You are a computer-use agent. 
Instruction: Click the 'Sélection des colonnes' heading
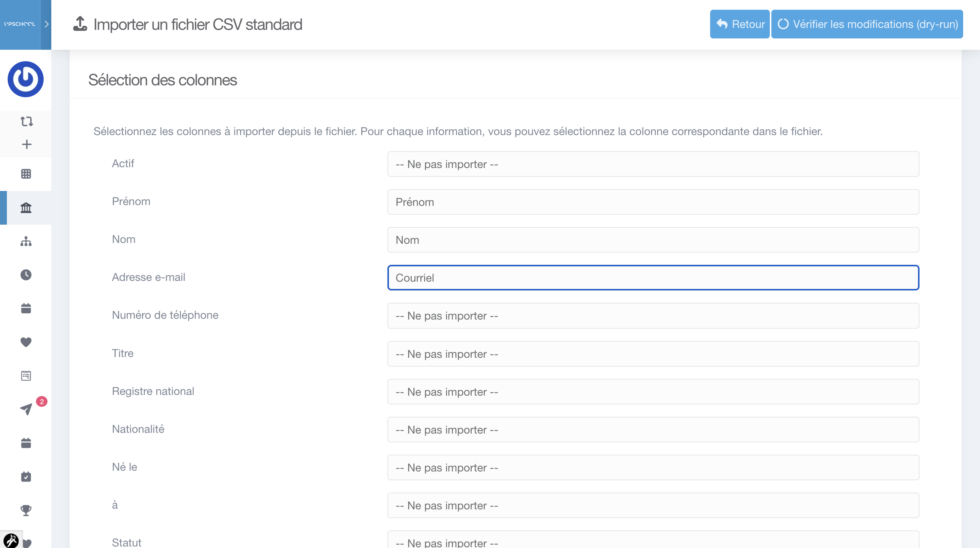(162, 80)
